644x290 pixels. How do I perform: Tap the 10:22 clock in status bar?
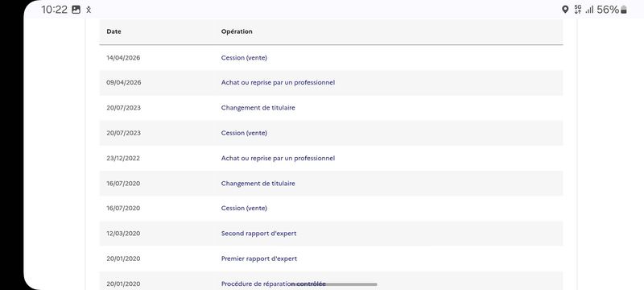(54, 10)
